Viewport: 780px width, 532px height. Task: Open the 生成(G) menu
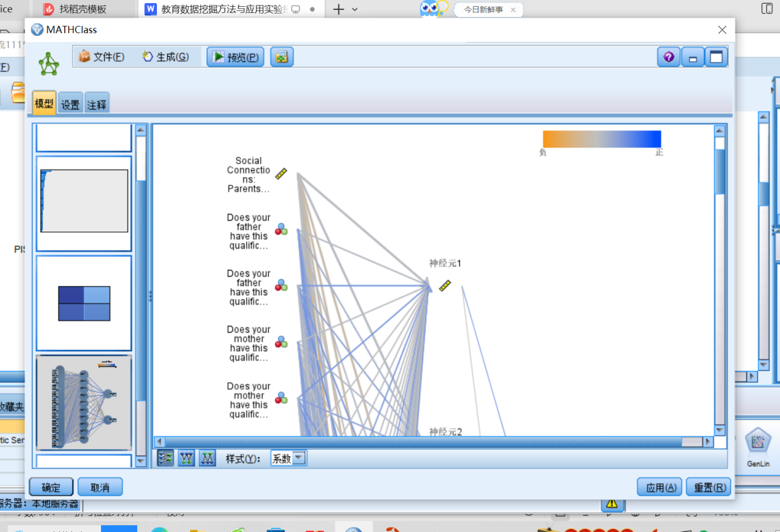pyautogui.click(x=165, y=57)
